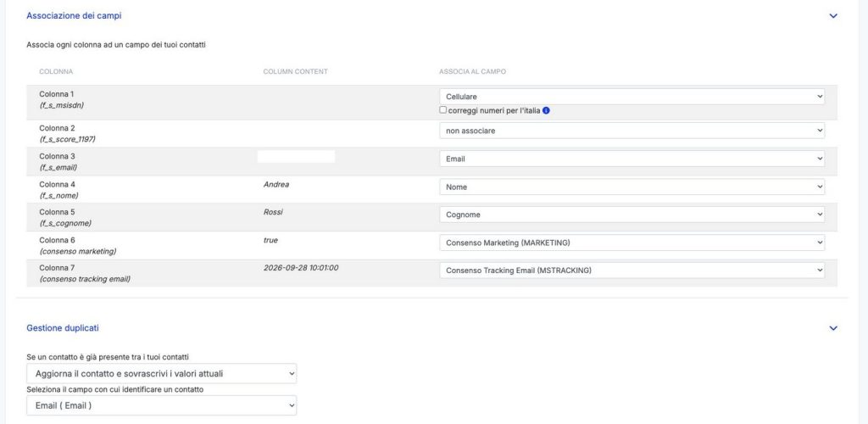This screenshot has width=868, height=424.
Task: Click the Colonna 6 label
Action: point(57,240)
